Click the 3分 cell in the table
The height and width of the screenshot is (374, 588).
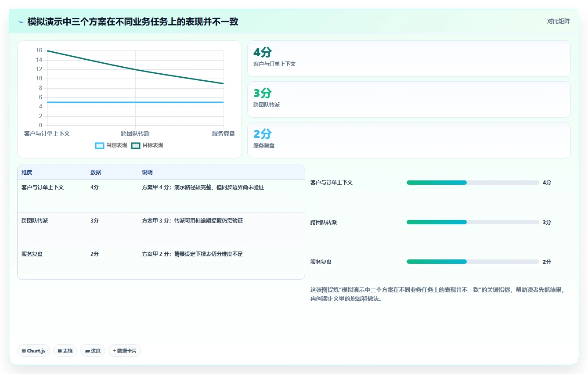pyautogui.click(x=94, y=221)
